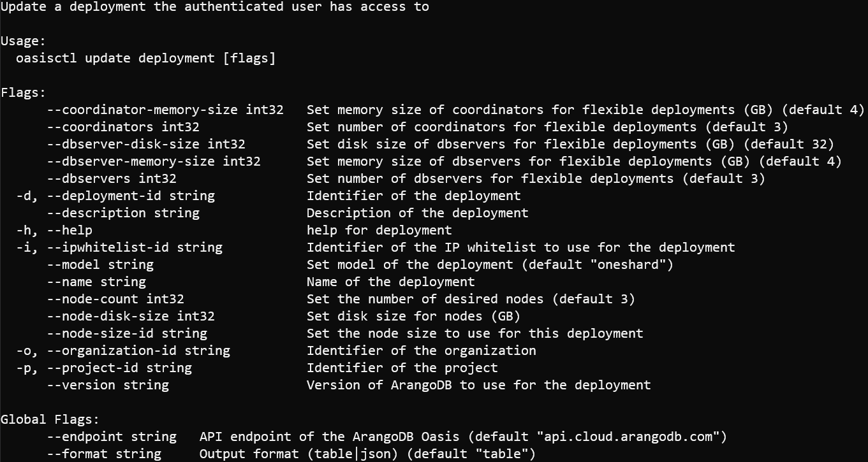Screen dimensions: 868x462
Task: Click the --name string flag
Action: [96, 282]
